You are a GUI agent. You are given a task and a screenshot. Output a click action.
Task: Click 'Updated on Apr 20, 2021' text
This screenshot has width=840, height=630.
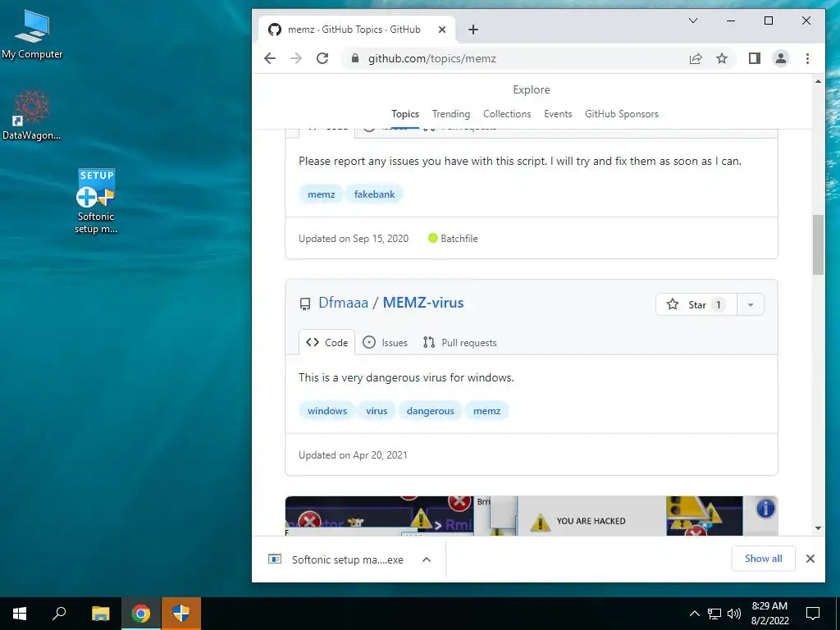[353, 454]
